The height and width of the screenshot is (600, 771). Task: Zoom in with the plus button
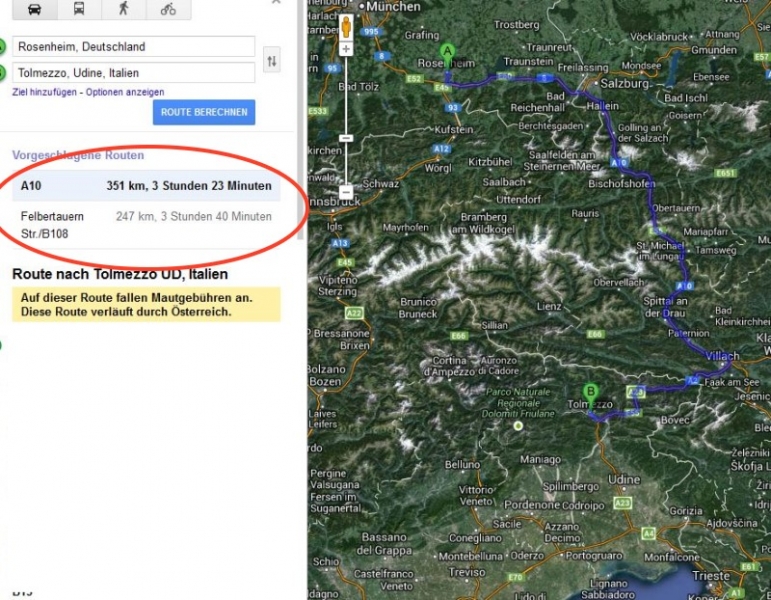coord(346,49)
